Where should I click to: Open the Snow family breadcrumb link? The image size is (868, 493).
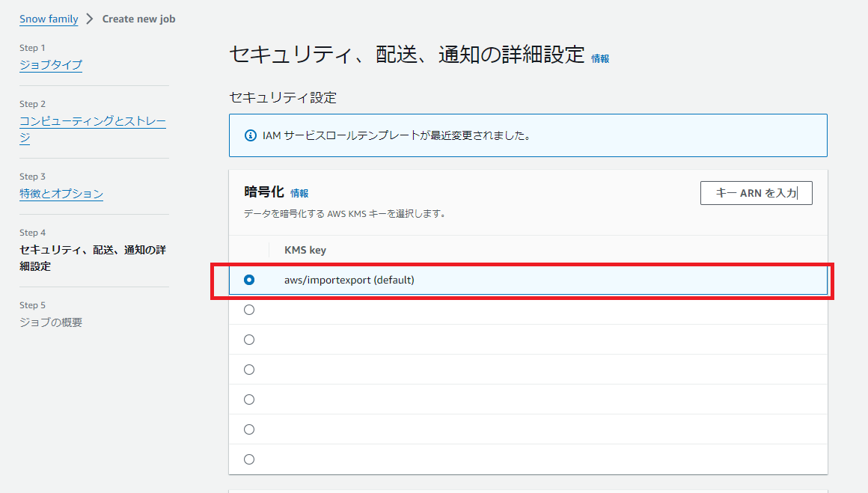click(49, 19)
